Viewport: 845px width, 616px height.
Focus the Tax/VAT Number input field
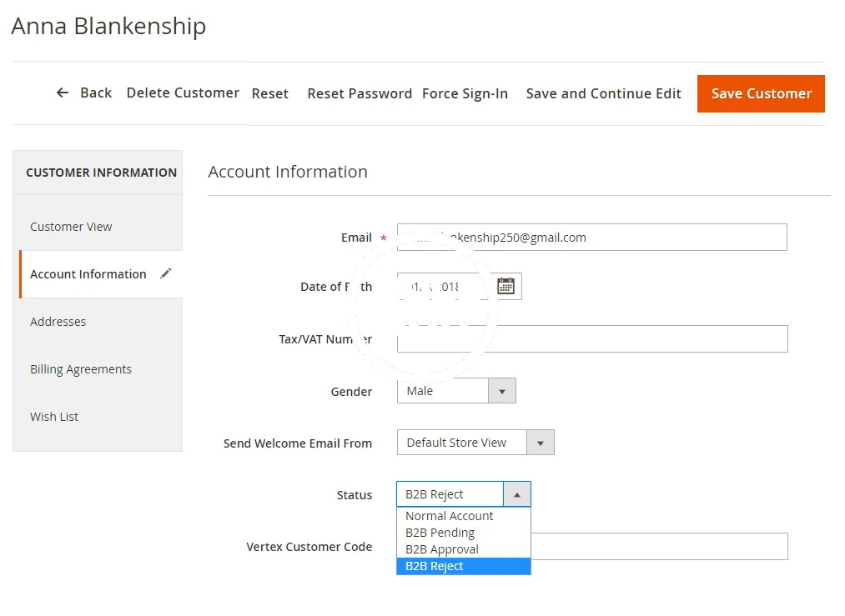592,339
